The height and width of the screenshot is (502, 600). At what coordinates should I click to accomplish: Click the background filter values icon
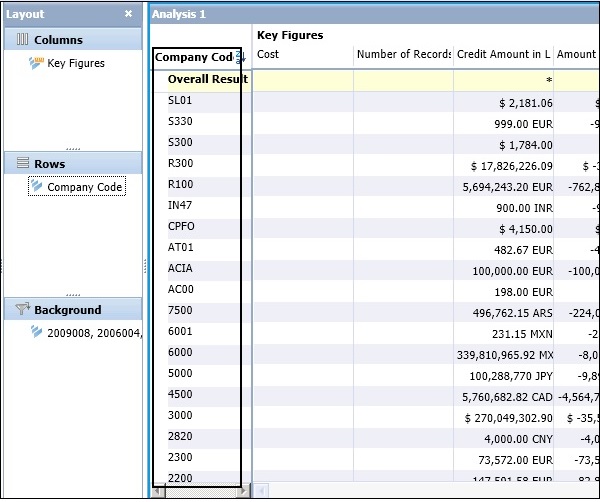(37, 332)
